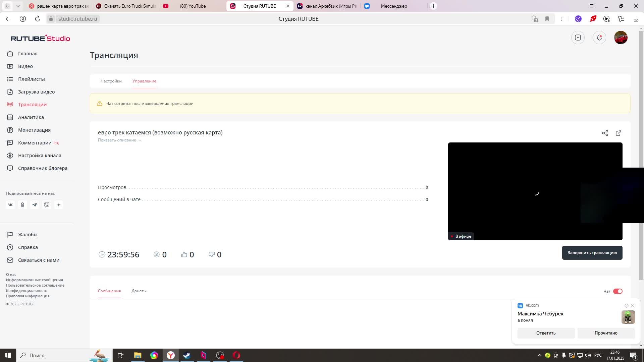Click Завершить трансляцию button
The width and height of the screenshot is (644, 362).
(592, 253)
